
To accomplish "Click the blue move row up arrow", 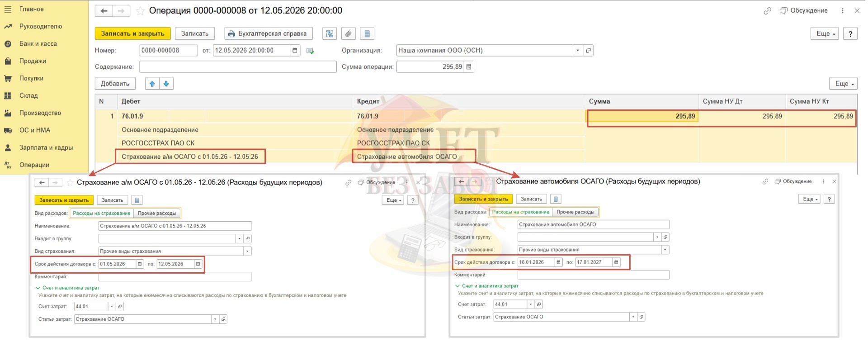I will tap(152, 84).
